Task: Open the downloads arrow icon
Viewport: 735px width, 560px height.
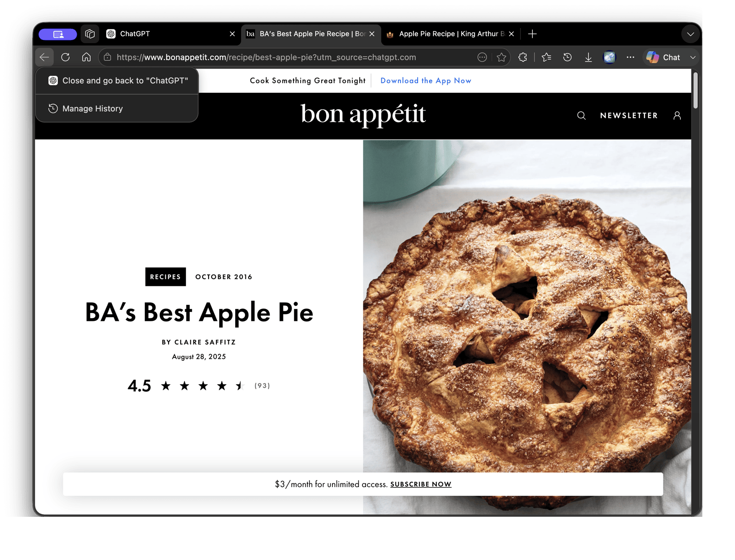Action: [588, 57]
